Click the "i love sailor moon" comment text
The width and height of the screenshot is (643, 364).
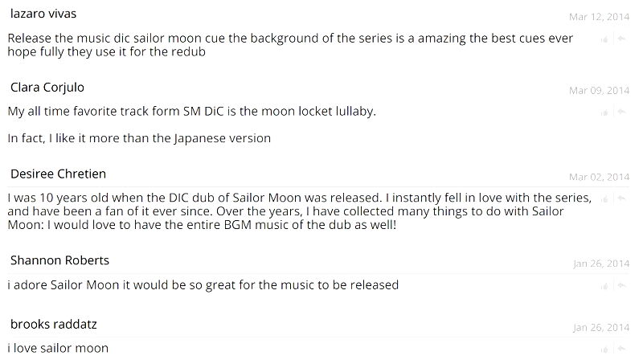click(x=58, y=349)
